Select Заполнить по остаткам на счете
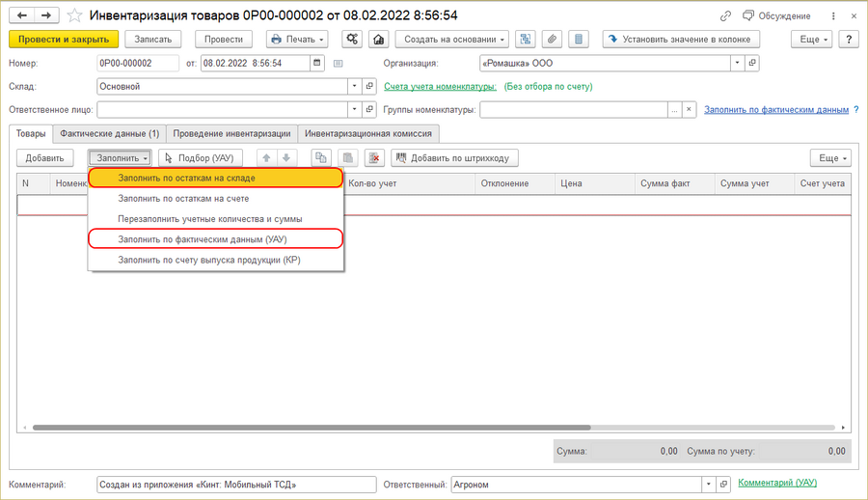 216,199
